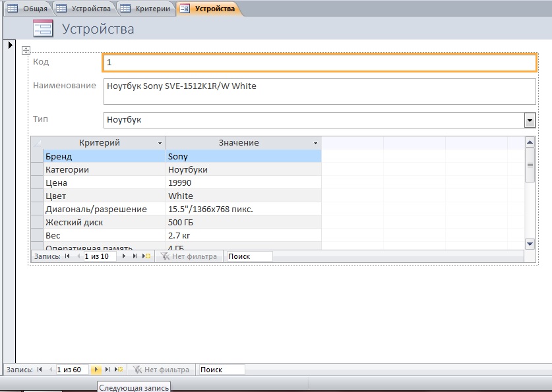Go to first record in subform navigation
The image size is (552, 392).
(67, 256)
